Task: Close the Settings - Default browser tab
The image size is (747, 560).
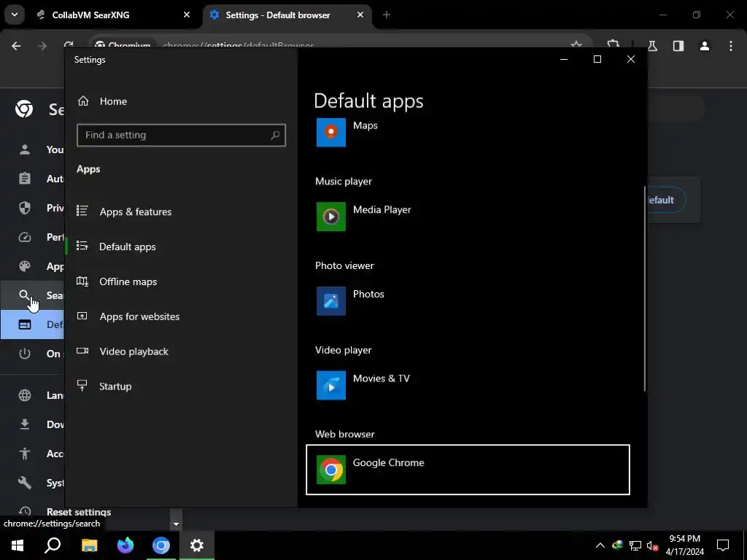Action: (360, 15)
